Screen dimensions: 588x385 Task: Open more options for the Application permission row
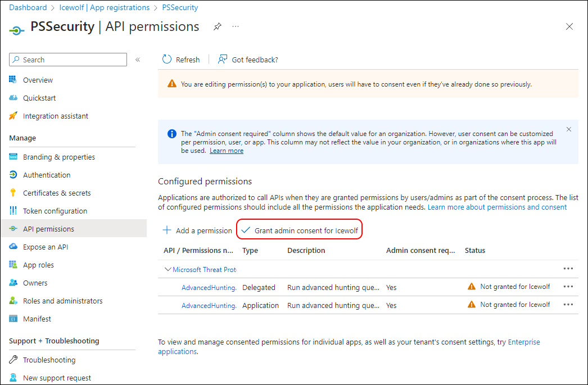tap(568, 305)
